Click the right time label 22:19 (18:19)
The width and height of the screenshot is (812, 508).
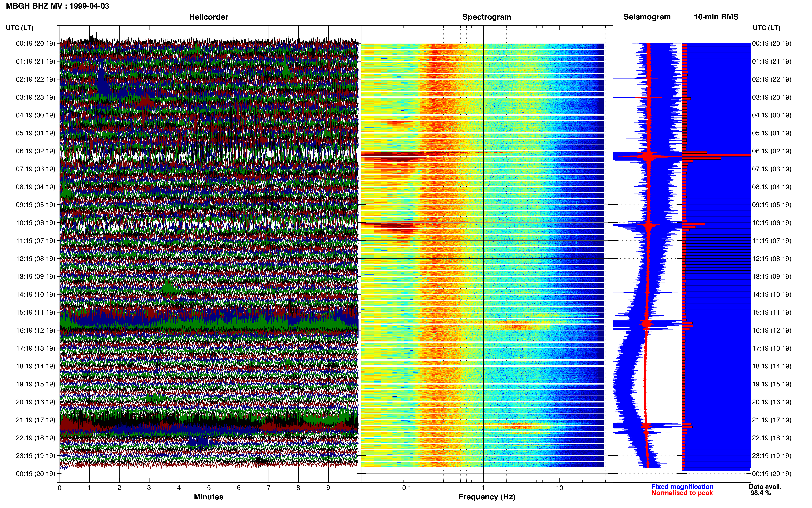pyautogui.click(x=772, y=438)
